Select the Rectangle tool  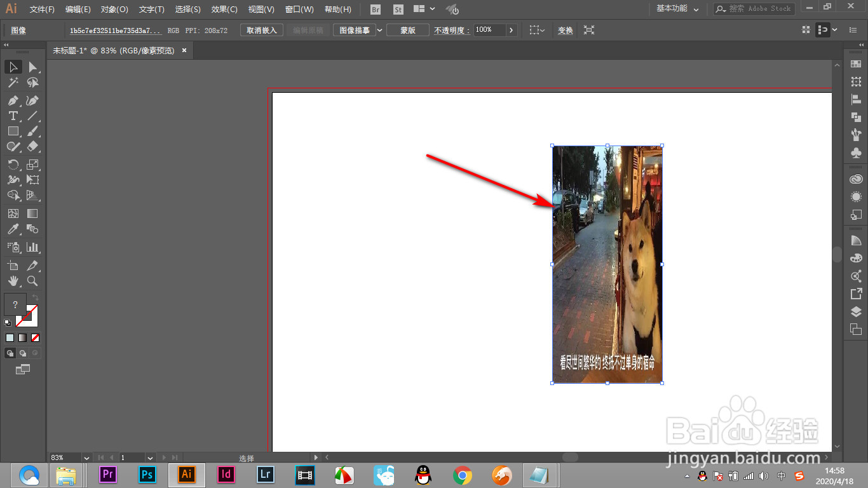13,131
